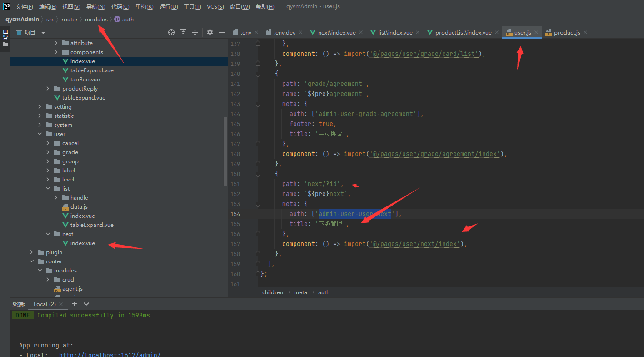
Task: Open the VCS(S) menu
Action: pos(215,7)
